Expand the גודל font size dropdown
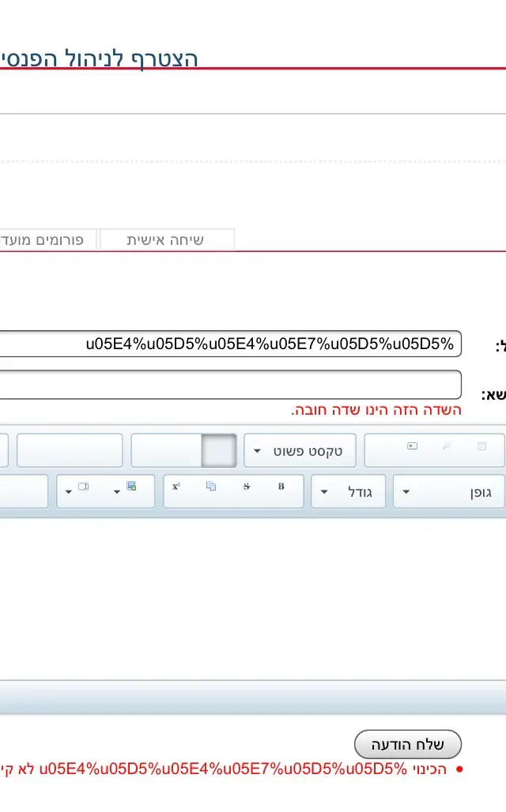Viewport: 506px width, 812px height. coord(348,492)
